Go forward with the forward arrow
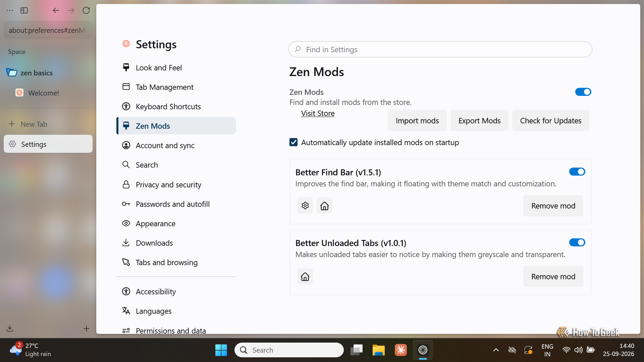Image resolution: width=644 pixels, height=362 pixels. click(71, 11)
